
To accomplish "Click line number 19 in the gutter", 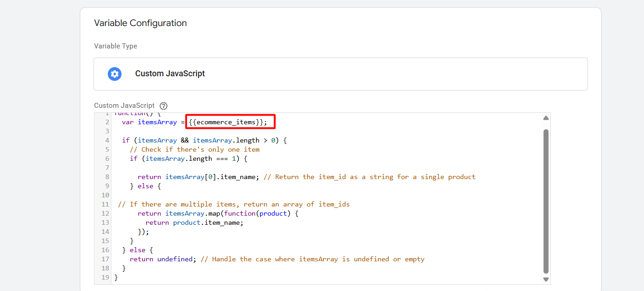I will pos(105,277).
